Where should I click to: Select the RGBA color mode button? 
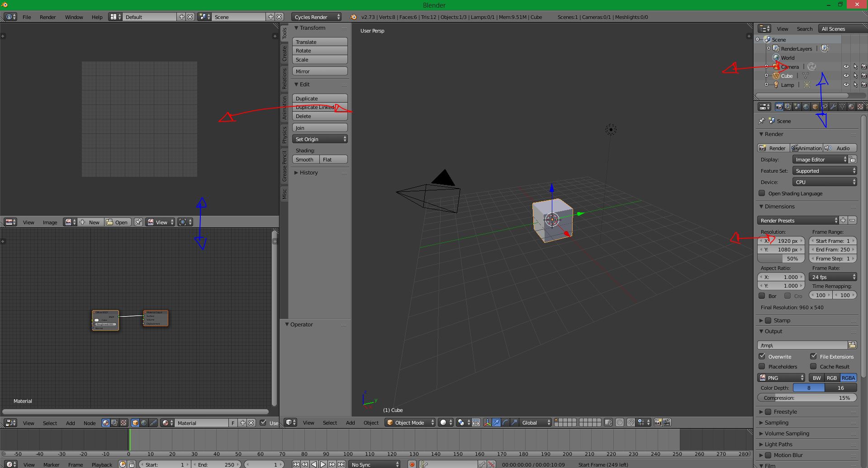click(848, 378)
